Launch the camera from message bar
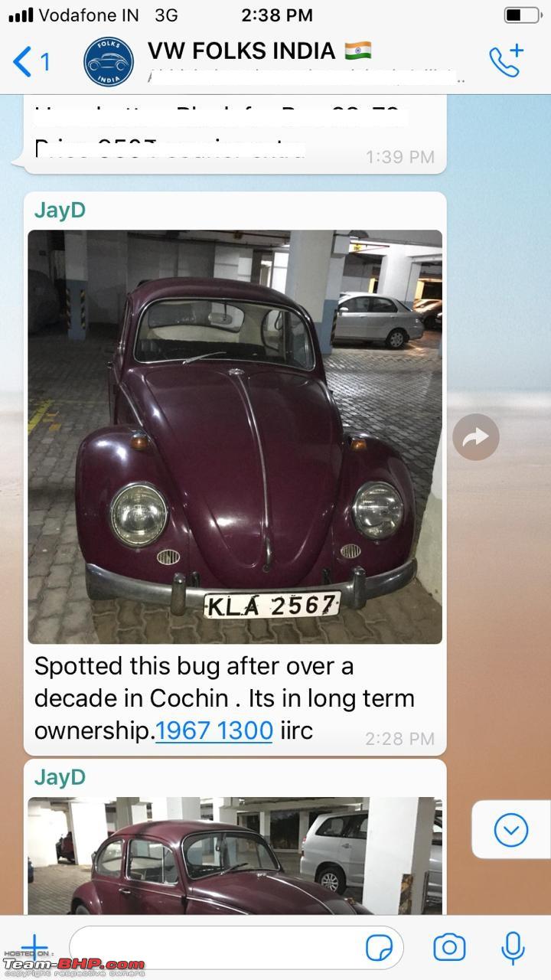 coord(449,948)
